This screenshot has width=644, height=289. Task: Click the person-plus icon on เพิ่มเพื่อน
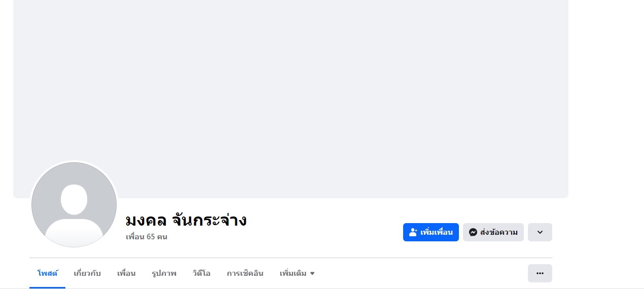413,232
